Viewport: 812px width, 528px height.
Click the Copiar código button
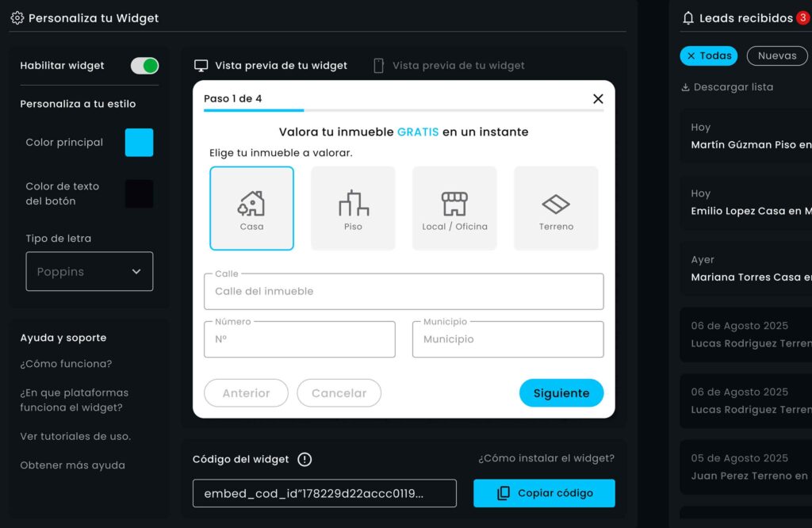coord(544,493)
